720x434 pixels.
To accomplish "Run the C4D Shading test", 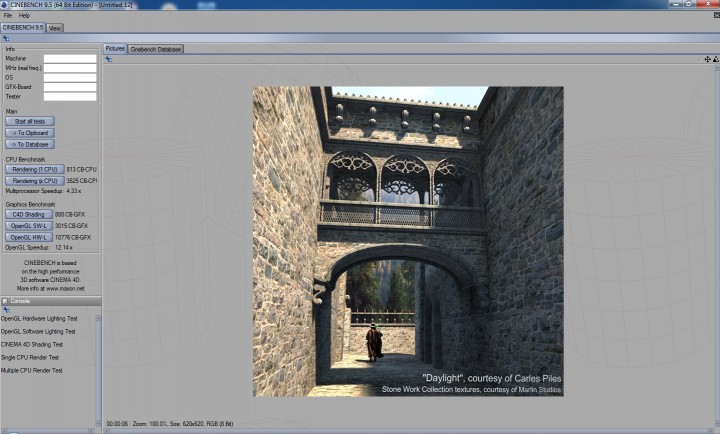I will [28, 214].
